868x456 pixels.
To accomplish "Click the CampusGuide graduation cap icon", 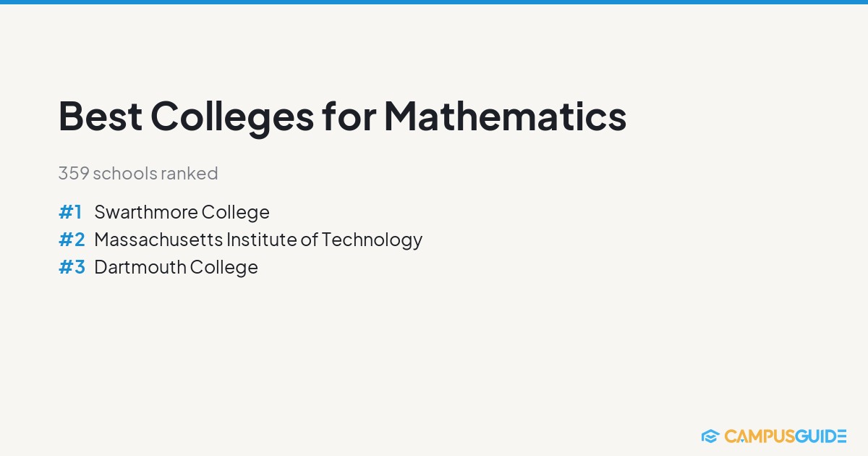I will [710, 436].
